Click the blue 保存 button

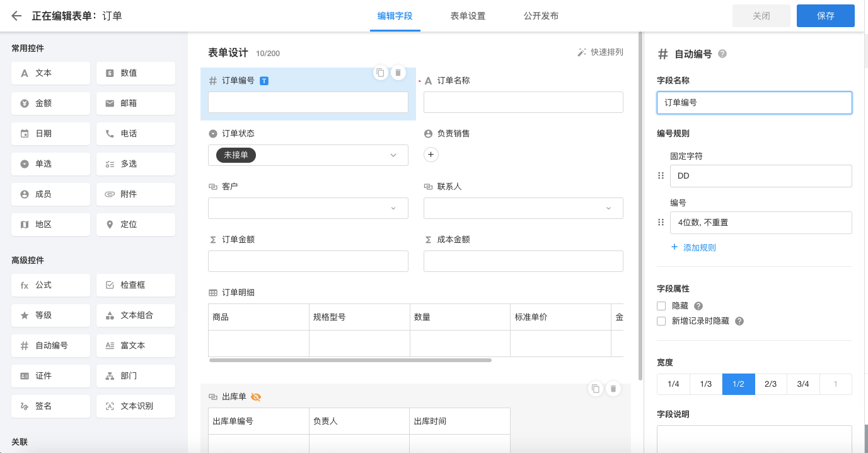[x=825, y=16]
